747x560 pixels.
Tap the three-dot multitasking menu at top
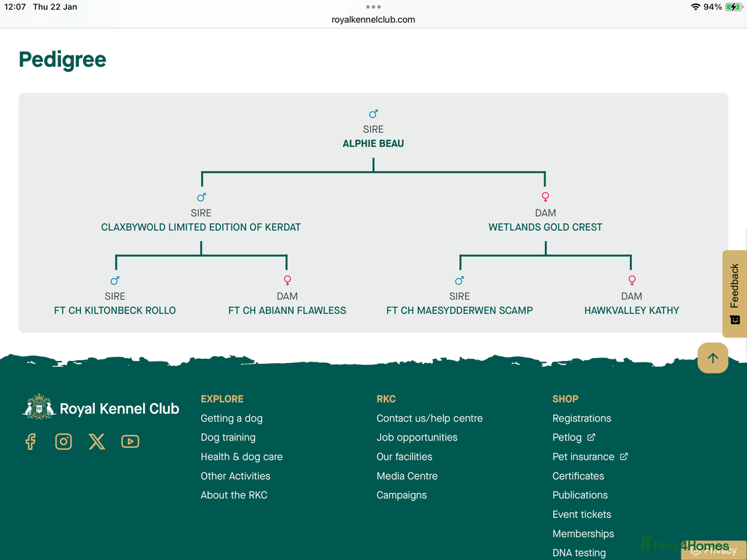pyautogui.click(x=373, y=7)
